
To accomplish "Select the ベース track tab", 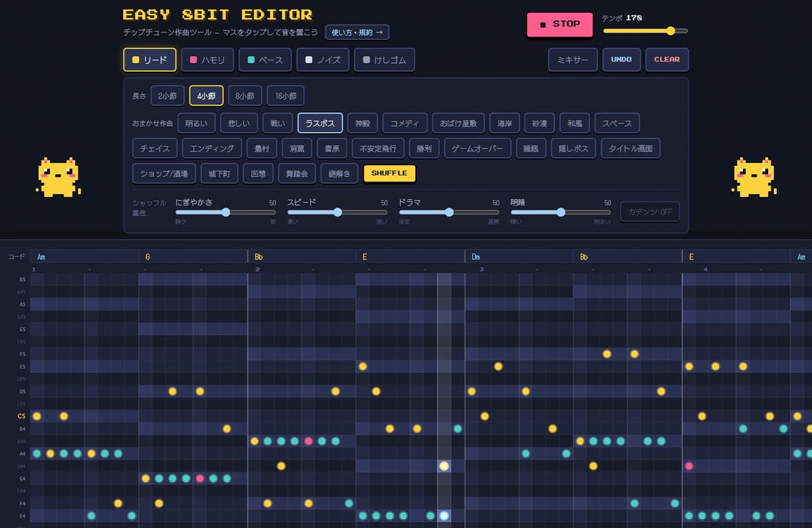I will [265, 60].
